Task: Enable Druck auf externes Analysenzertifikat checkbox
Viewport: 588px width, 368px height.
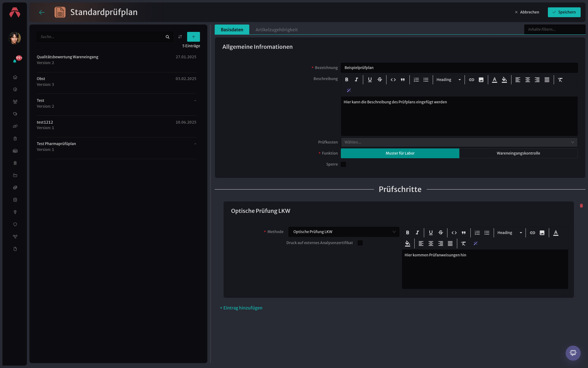Action: point(360,243)
